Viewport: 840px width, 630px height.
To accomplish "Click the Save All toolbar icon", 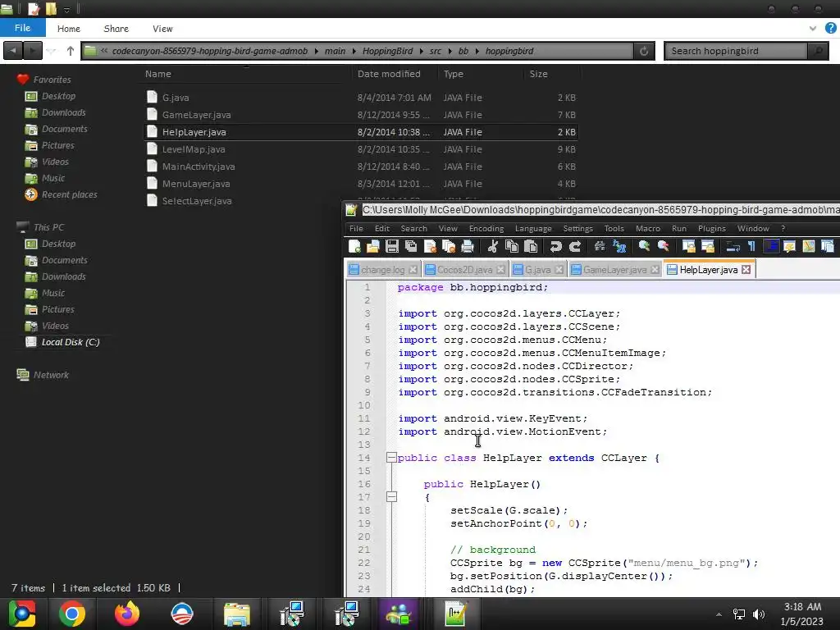I will tap(411, 246).
